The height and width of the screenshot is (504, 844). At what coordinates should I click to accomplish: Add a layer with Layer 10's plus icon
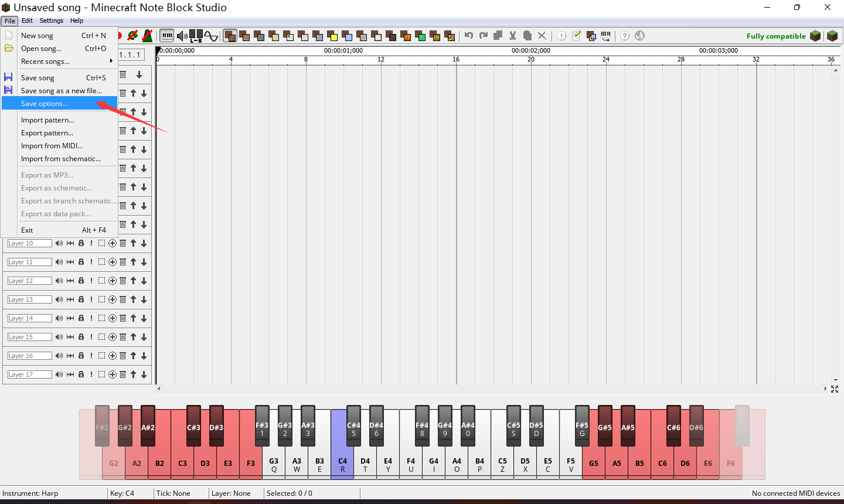point(112,243)
